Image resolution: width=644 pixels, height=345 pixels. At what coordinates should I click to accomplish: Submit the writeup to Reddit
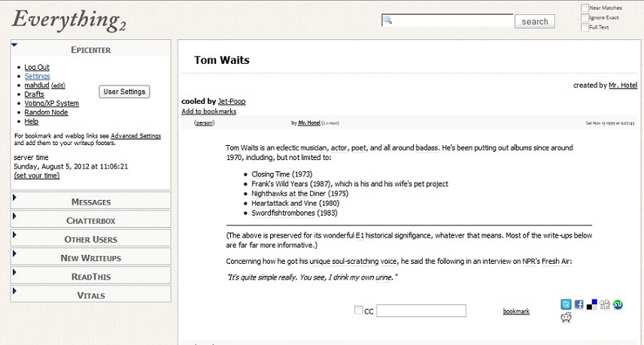click(x=566, y=317)
